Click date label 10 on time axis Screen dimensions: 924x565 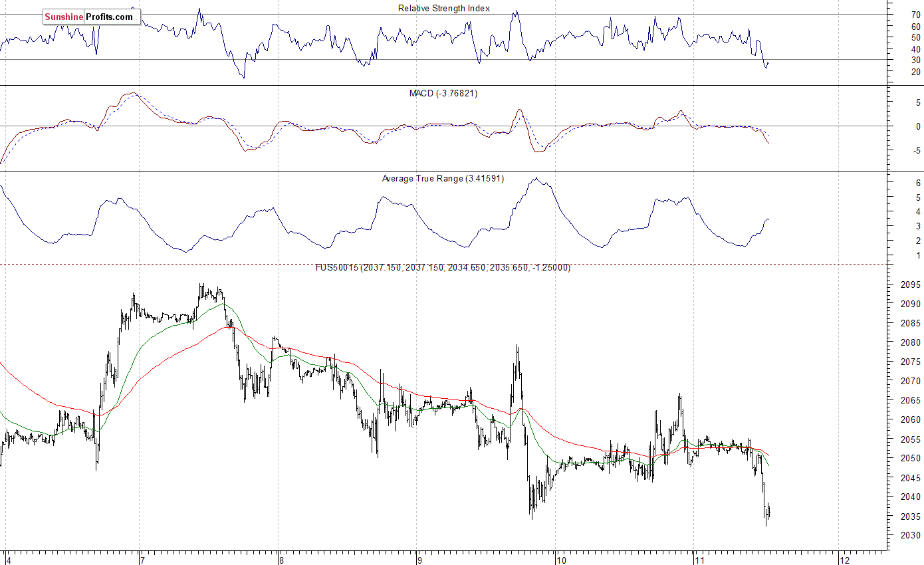561,560
